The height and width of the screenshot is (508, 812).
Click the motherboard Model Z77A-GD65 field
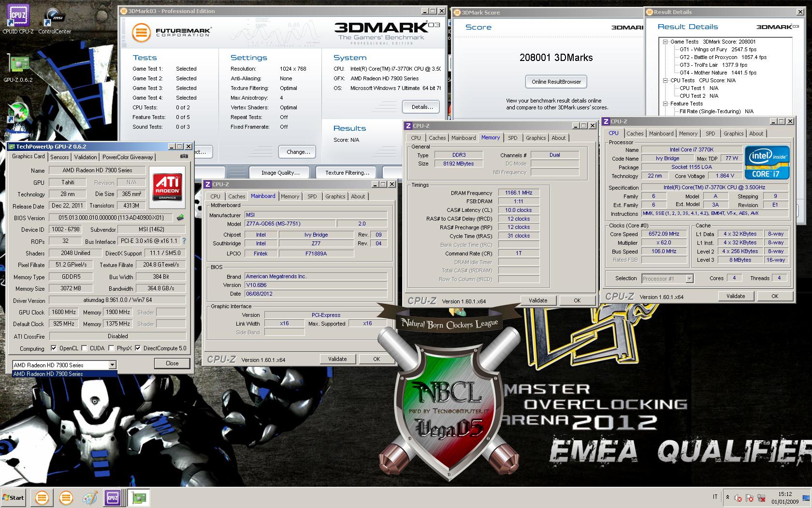290,224
